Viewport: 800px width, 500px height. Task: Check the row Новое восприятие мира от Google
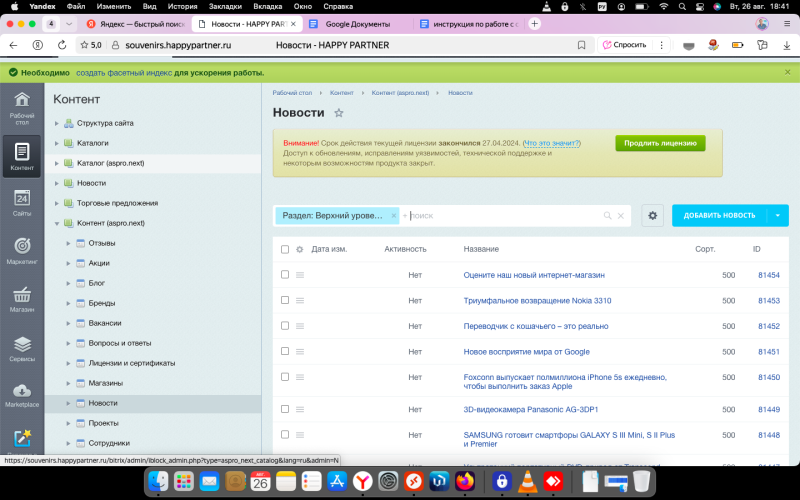click(x=285, y=351)
